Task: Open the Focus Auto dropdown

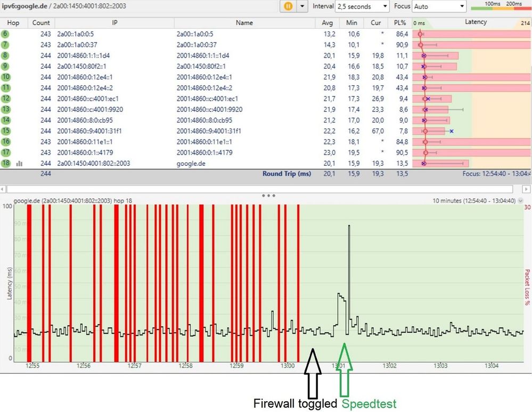Action: coord(439,6)
